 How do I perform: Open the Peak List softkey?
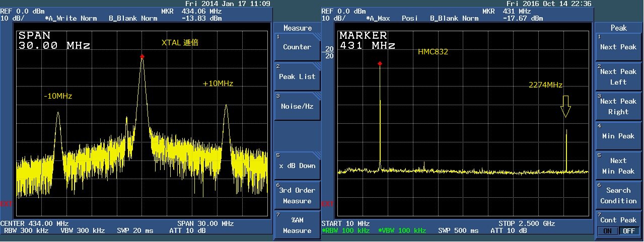click(297, 77)
